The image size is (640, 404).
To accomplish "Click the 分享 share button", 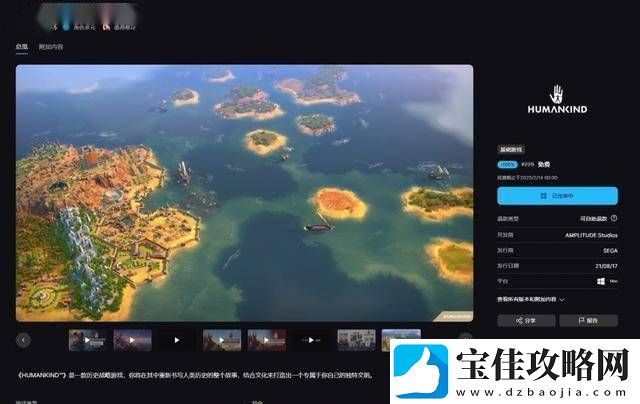I will coord(526,321).
